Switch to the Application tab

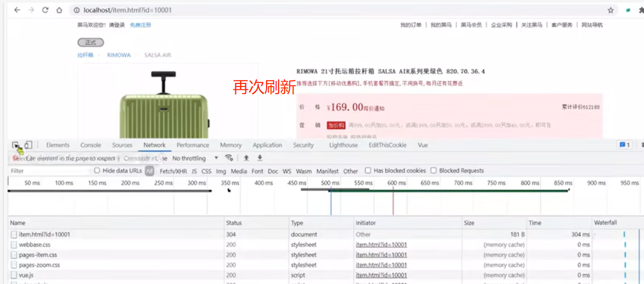[267, 145]
